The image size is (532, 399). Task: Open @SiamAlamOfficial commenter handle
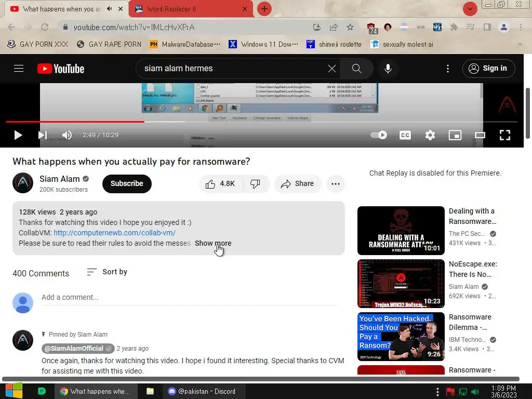coord(78,349)
